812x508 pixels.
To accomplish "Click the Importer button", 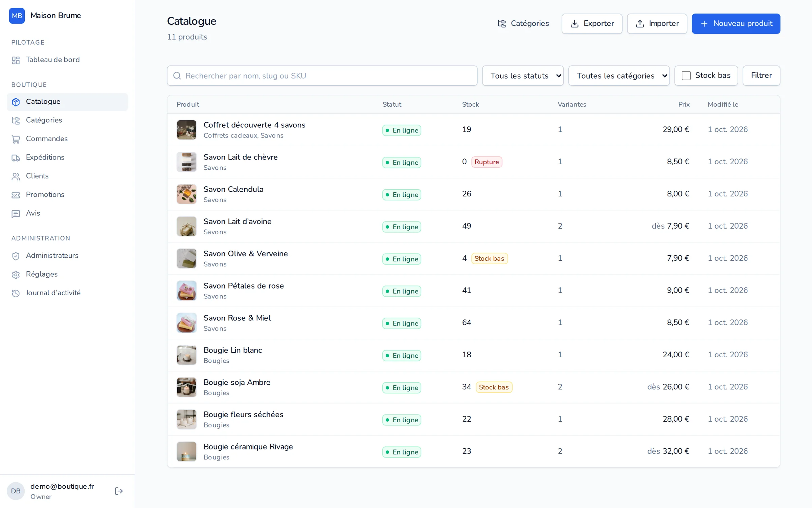I will pyautogui.click(x=657, y=24).
